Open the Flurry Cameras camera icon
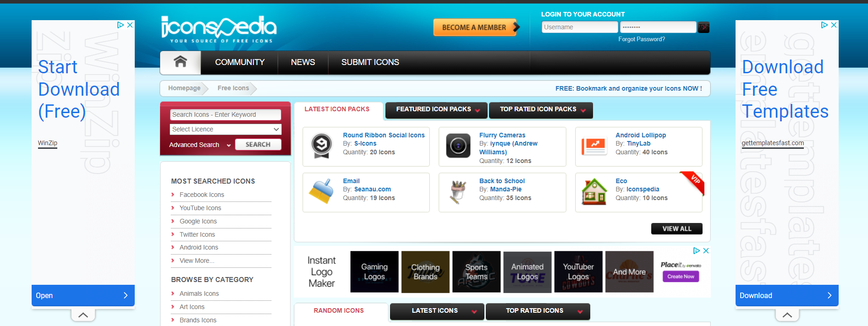This screenshot has height=326, width=868. click(x=458, y=146)
